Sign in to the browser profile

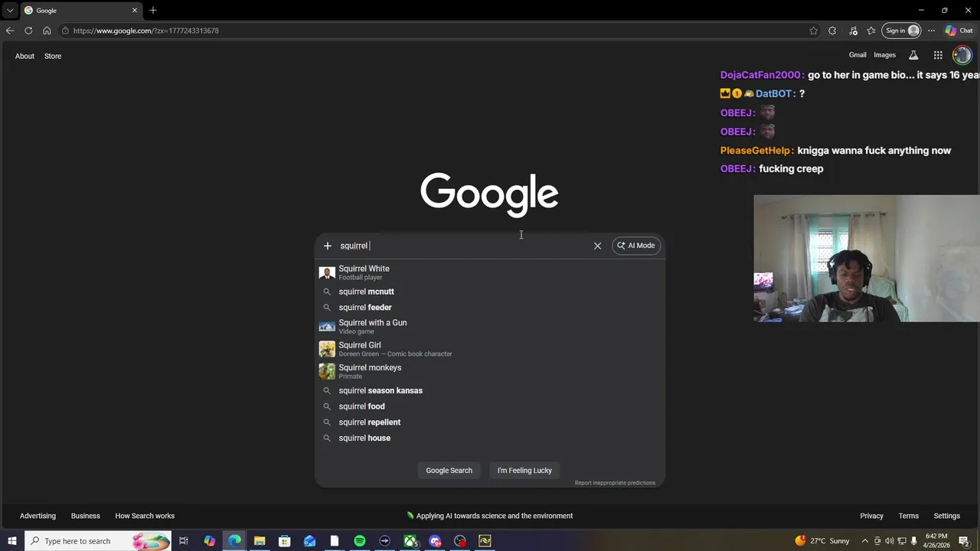click(901, 31)
